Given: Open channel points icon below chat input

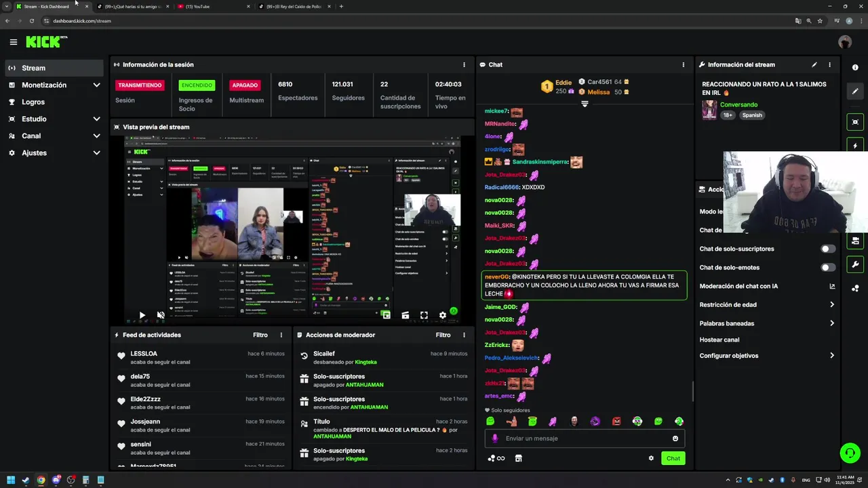Looking at the screenshot, I should point(496,458).
